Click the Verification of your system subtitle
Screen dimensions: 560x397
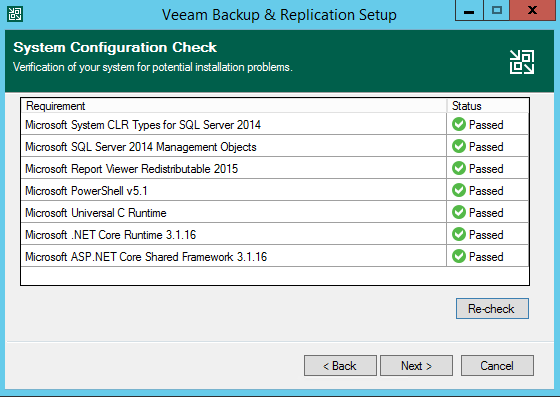[153, 67]
